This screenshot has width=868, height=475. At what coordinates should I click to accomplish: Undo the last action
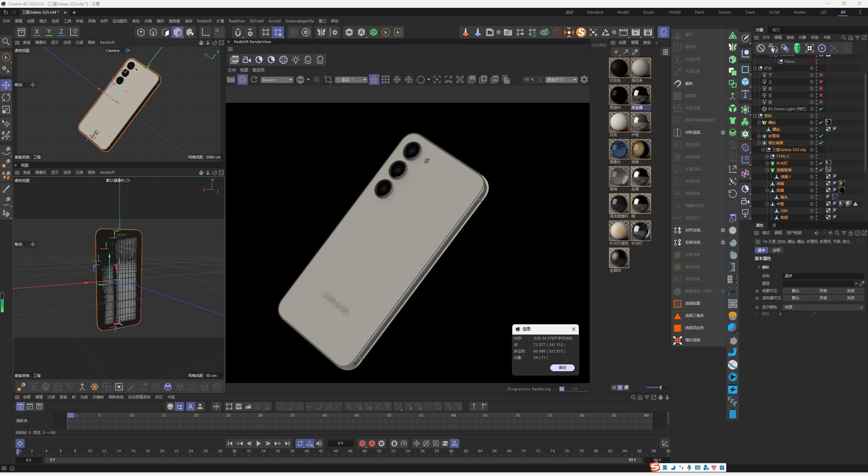tap(6, 12)
